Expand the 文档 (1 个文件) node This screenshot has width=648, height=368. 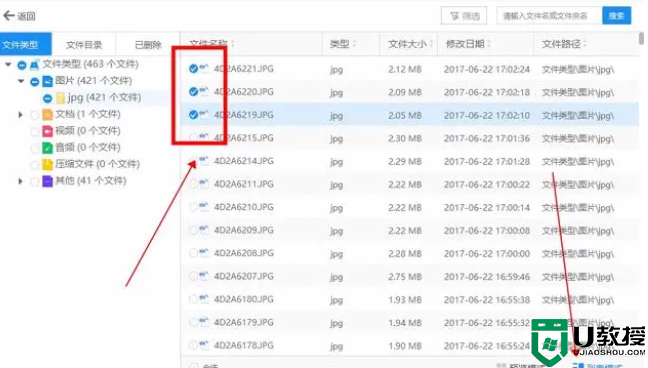21,115
